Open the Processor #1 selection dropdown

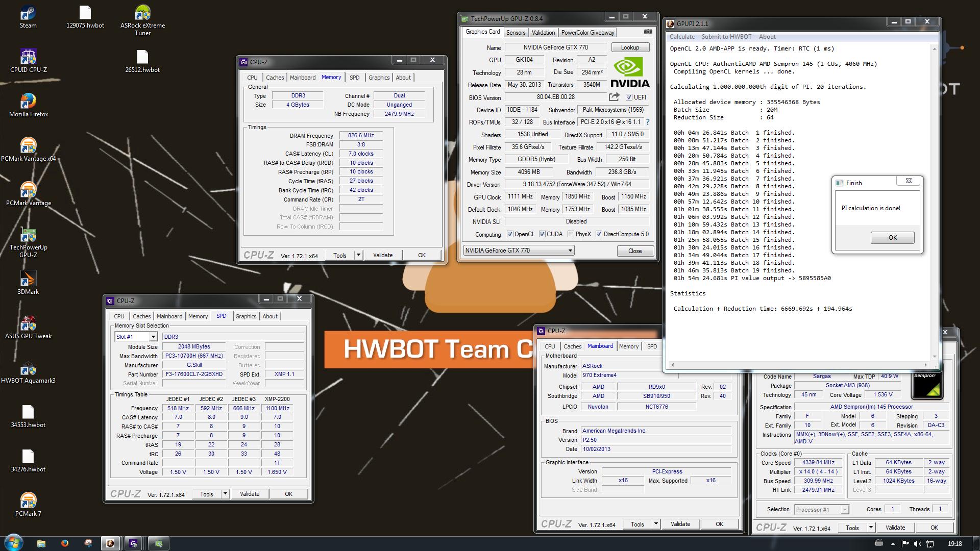click(821, 509)
